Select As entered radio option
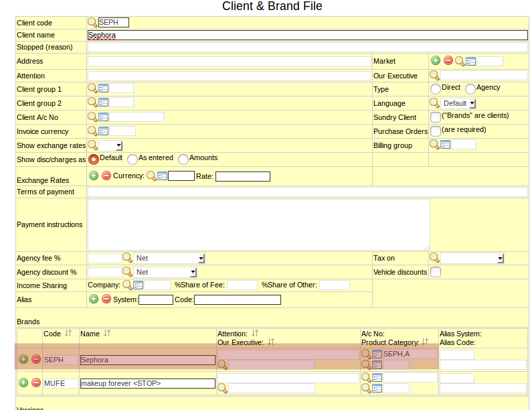This screenshot has height=410, width=532. pyautogui.click(x=132, y=159)
